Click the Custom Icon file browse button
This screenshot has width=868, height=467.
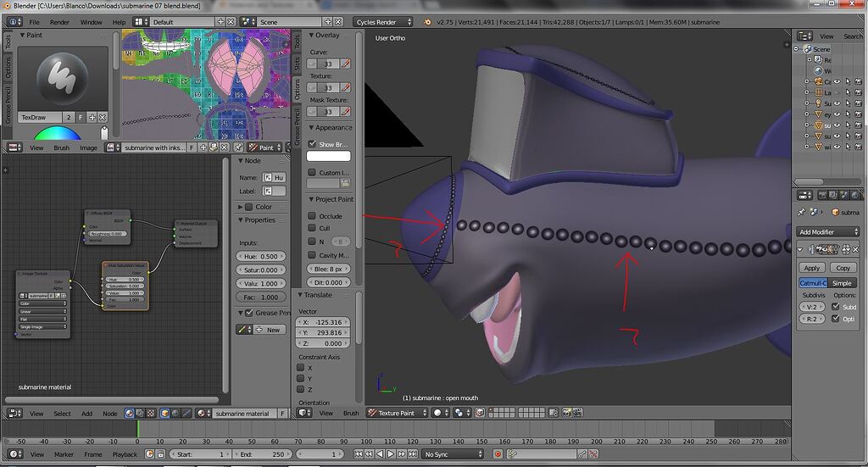pyautogui.click(x=346, y=183)
